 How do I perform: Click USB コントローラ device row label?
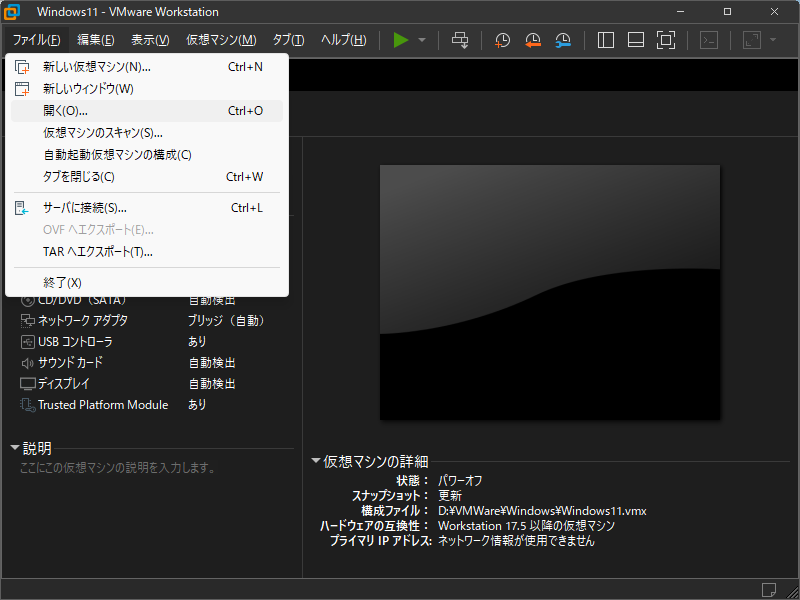point(76,342)
